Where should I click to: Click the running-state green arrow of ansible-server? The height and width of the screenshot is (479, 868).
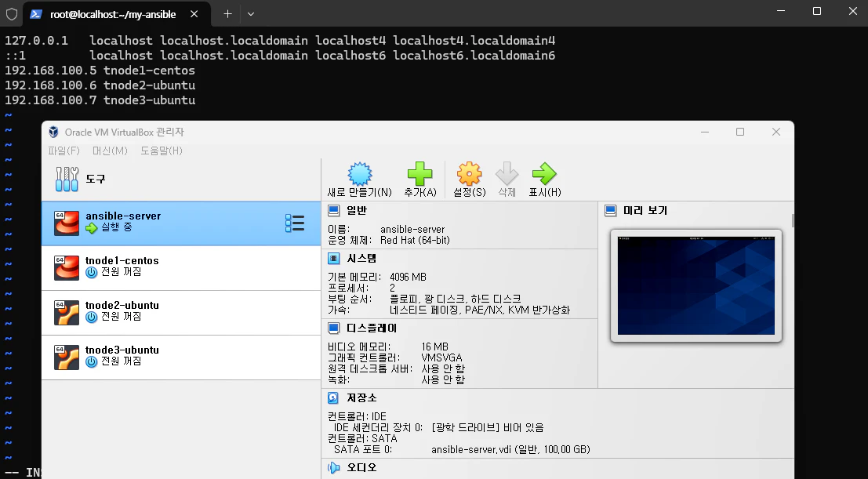[x=91, y=227]
